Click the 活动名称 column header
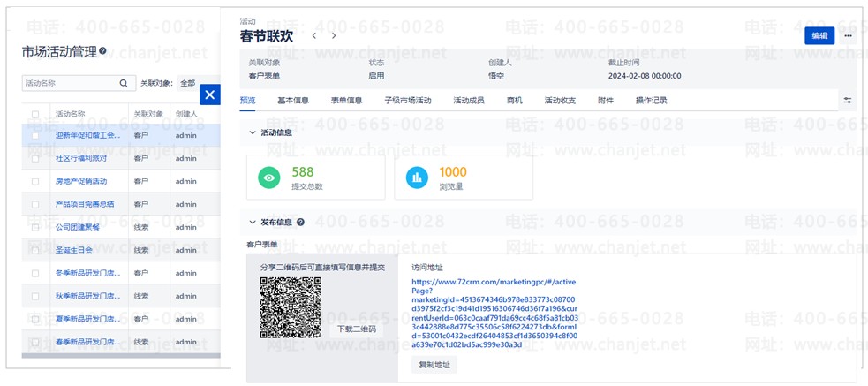 point(70,114)
